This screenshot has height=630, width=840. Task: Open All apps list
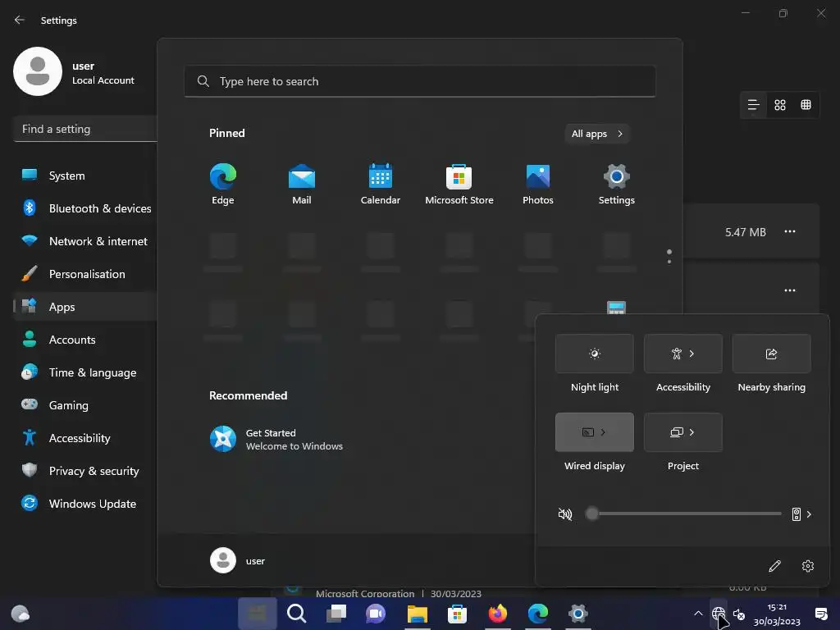(x=597, y=134)
